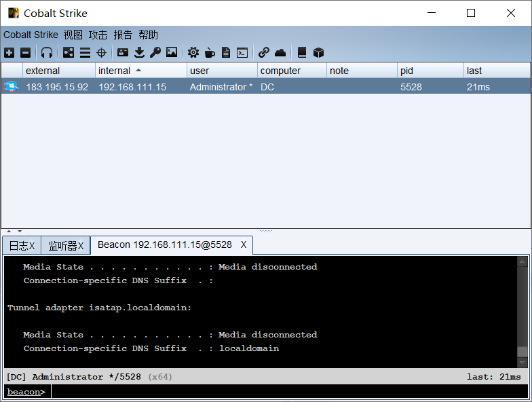
Task: Click the terminal scripted web delivery icon
Action: point(242,53)
